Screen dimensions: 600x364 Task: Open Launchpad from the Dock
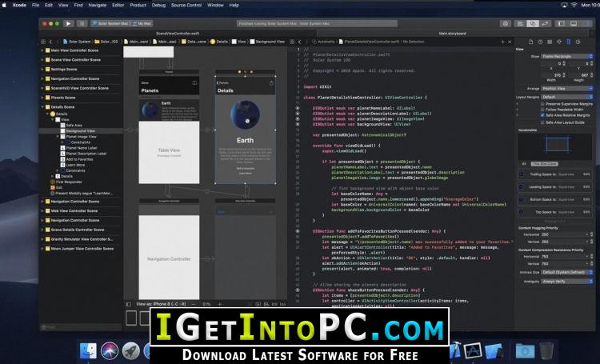(x=130, y=350)
